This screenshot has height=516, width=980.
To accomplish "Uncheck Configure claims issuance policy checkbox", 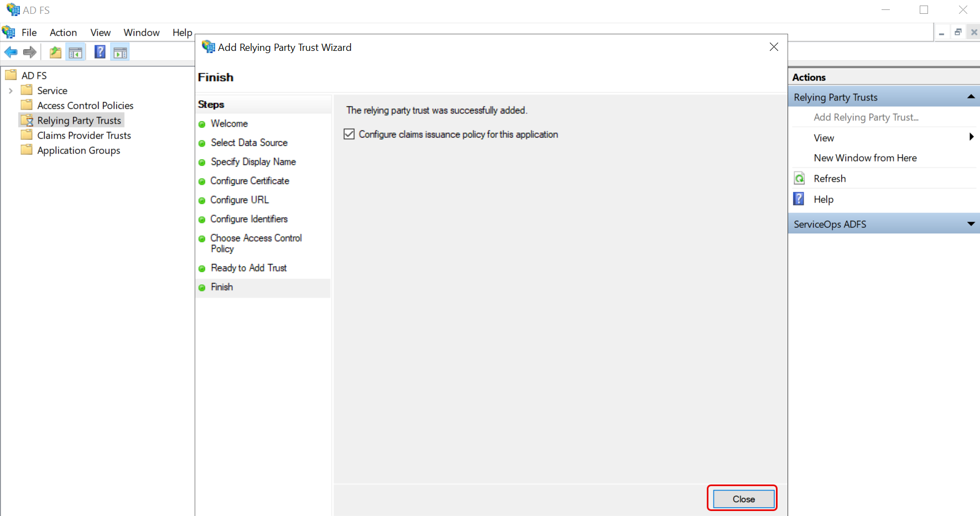I will pos(349,134).
